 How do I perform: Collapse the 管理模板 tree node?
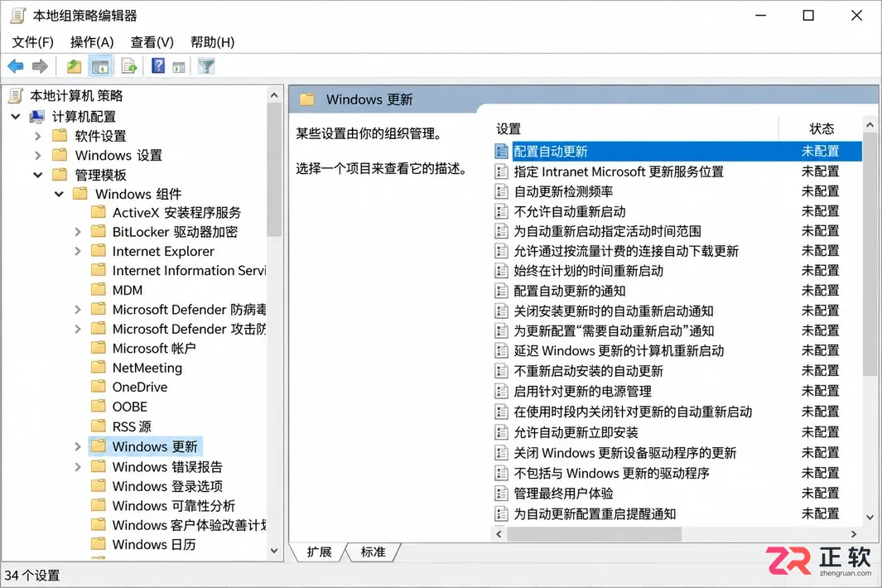pos(38,175)
